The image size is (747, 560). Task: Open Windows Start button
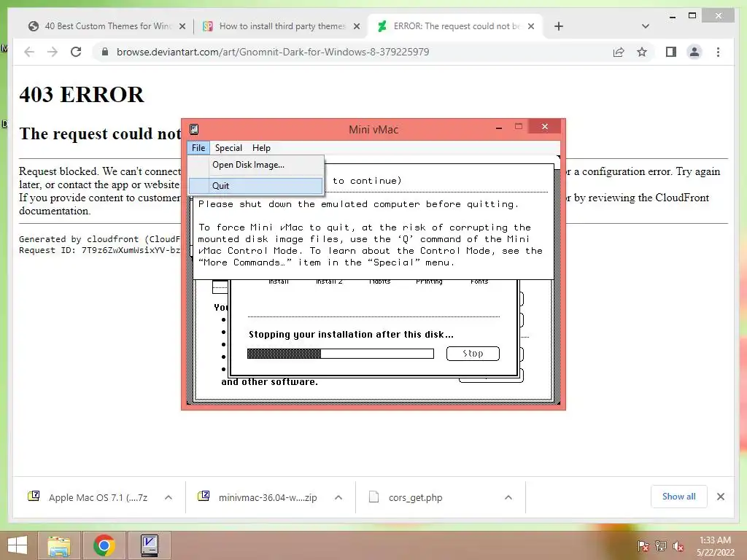point(18,545)
